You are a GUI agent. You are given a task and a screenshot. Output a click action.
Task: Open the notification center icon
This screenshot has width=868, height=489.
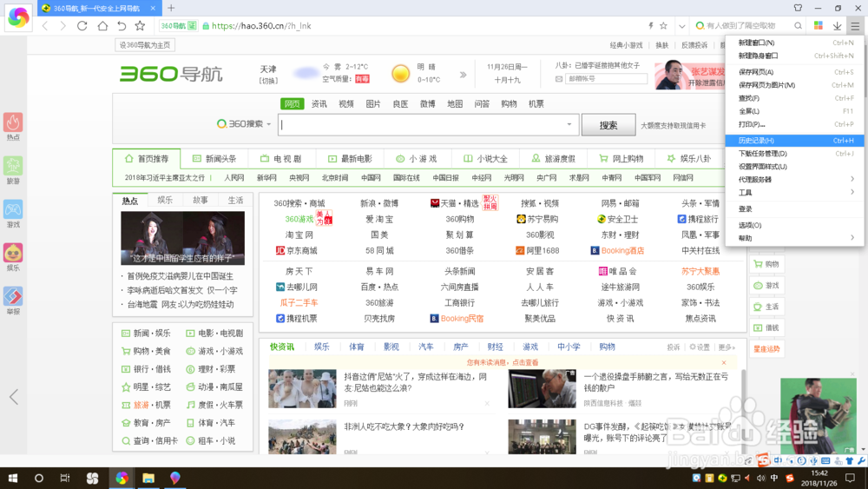click(x=851, y=478)
